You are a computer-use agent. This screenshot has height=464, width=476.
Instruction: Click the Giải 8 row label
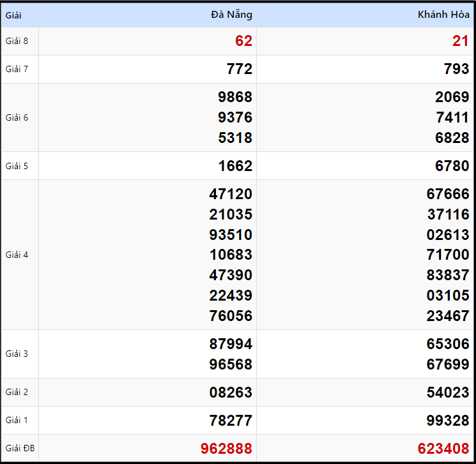coord(17,41)
